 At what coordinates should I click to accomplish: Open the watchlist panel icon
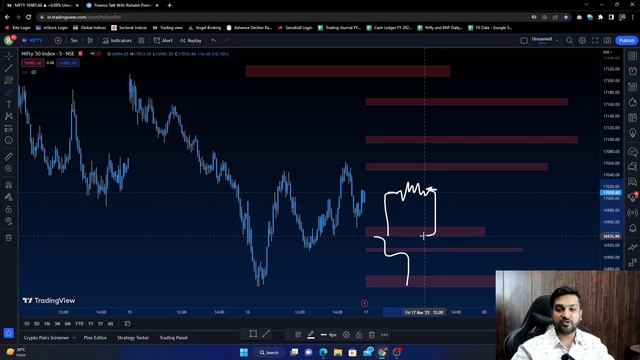[633, 56]
